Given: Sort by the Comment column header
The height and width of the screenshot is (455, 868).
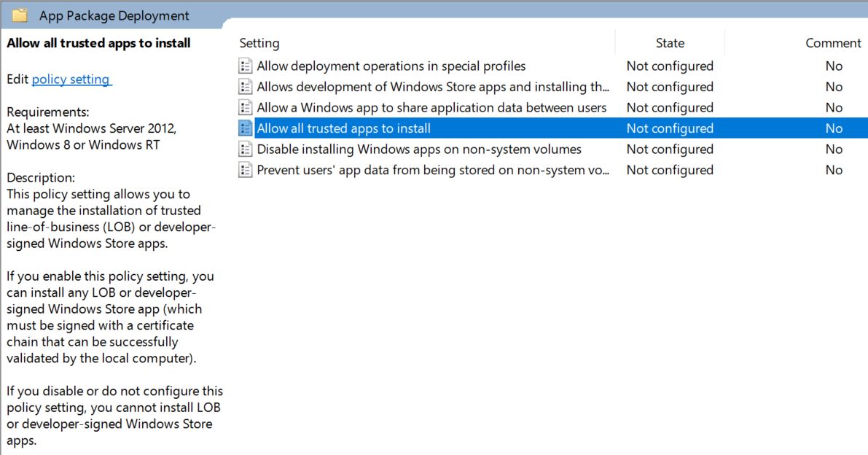Looking at the screenshot, I should (x=833, y=43).
